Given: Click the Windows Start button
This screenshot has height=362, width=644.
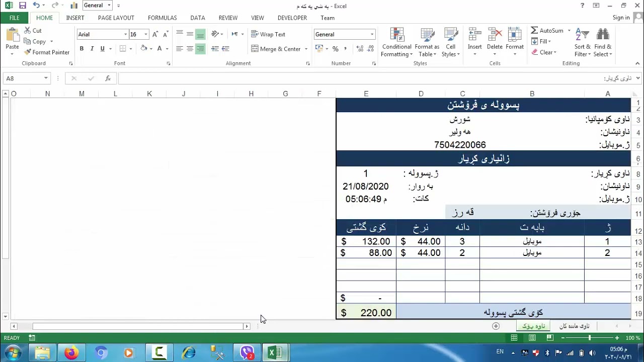Looking at the screenshot, I should tap(13, 353).
